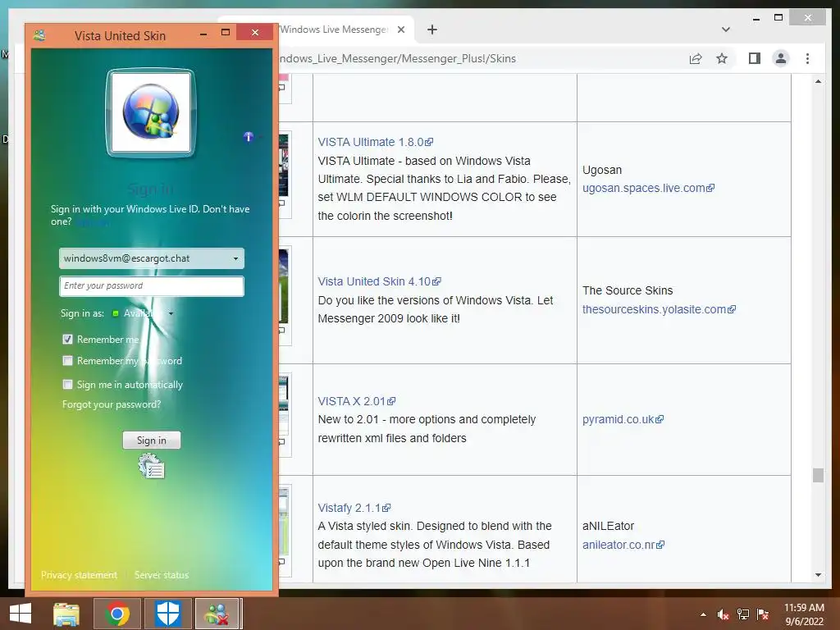The width and height of the screenshot is (840, 630).
Task: Focus the Enter your password field
Action: click(x=152, y=286)
